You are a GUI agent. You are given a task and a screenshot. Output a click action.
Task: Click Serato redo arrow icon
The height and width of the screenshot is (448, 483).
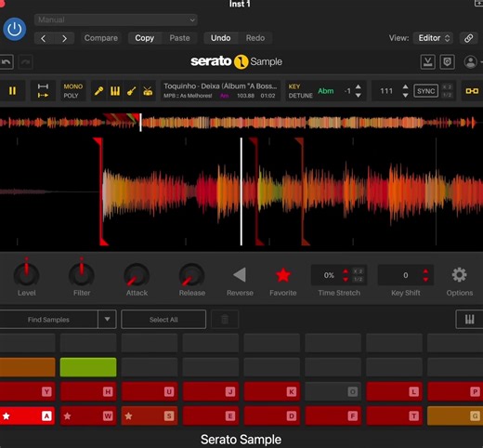click(25, 62)
